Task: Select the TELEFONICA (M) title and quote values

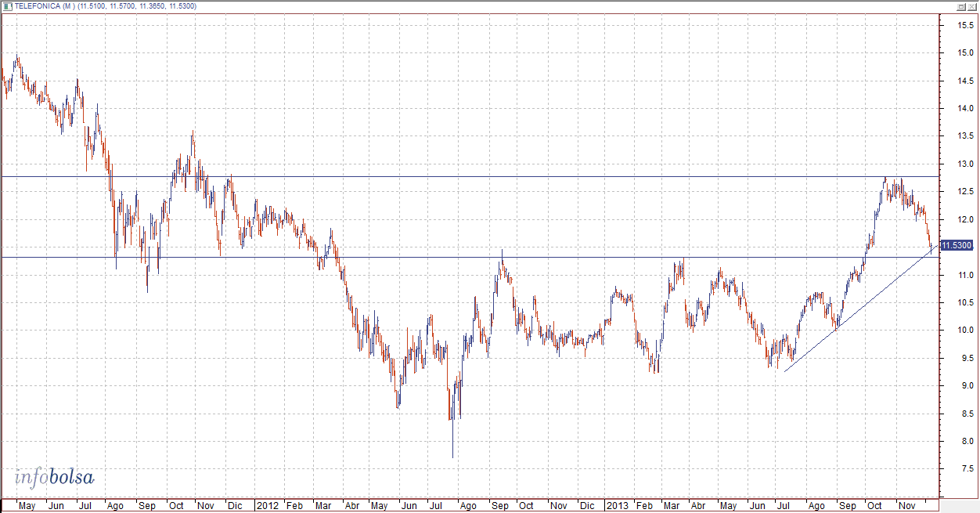Action: 106,6
